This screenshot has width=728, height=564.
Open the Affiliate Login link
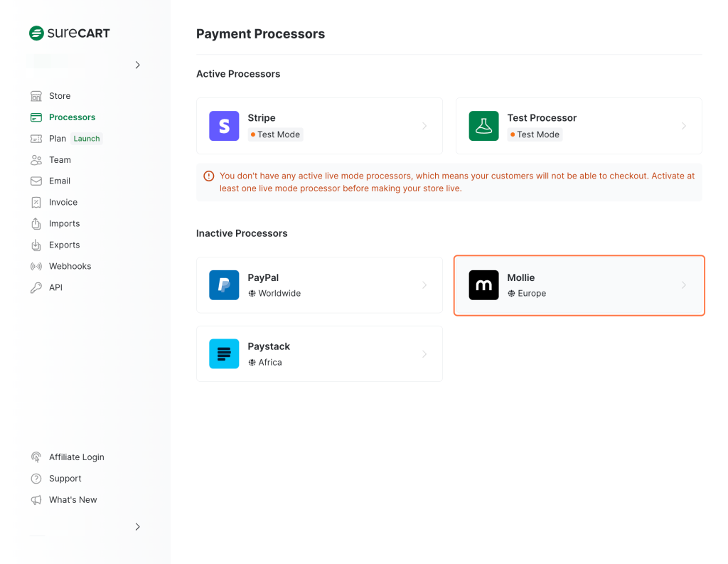[76, 457]
